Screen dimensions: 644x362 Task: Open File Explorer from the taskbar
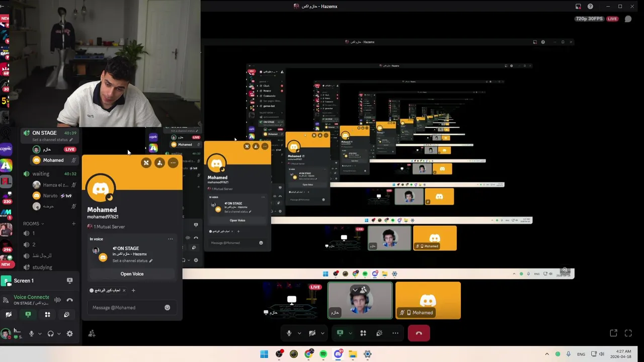pyautogui.click(x=353, y=354)
